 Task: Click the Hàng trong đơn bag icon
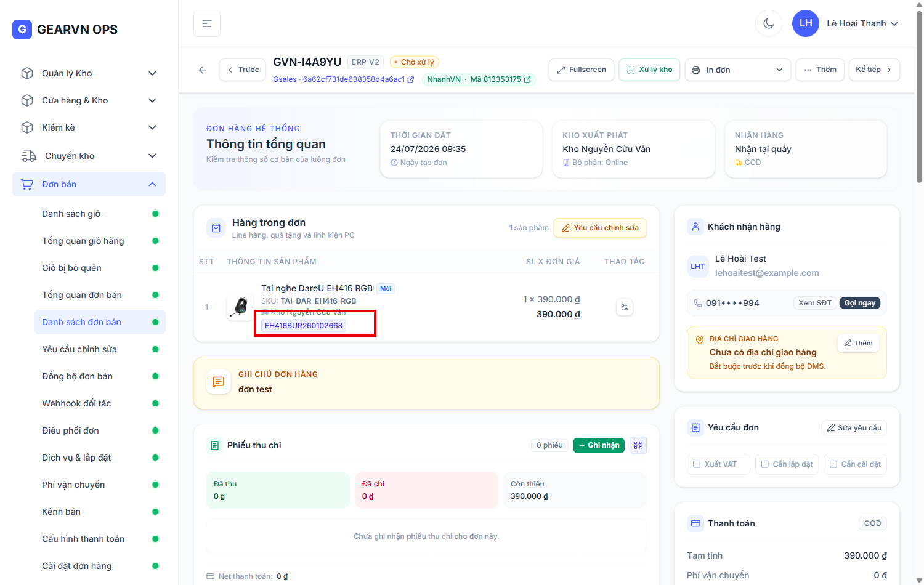(216, 228)
